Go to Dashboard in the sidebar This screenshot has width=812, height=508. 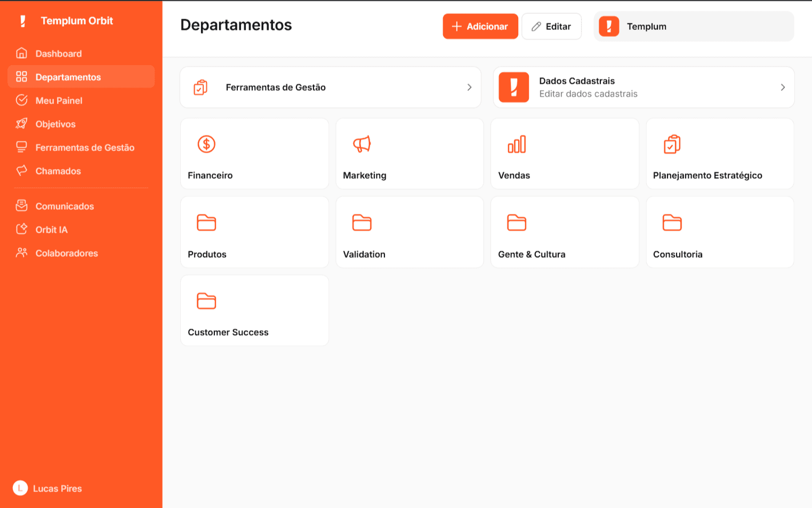(x=59, y=54)
